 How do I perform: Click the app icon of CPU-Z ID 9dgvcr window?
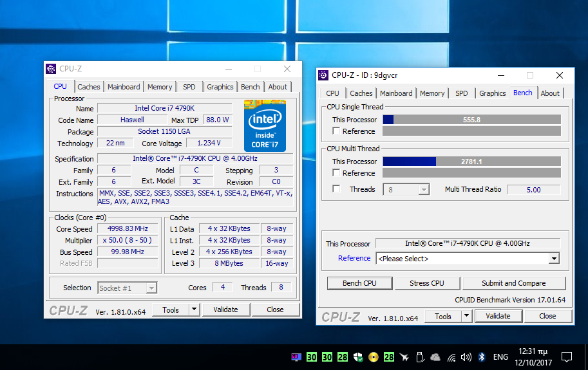[x=323, y=75]
